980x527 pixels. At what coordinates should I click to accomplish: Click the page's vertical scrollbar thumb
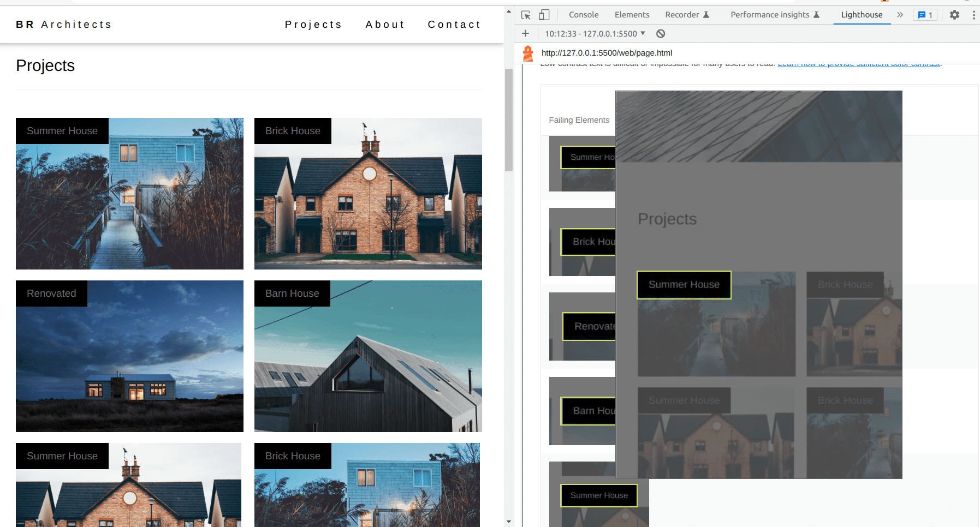tap(509, 120)
